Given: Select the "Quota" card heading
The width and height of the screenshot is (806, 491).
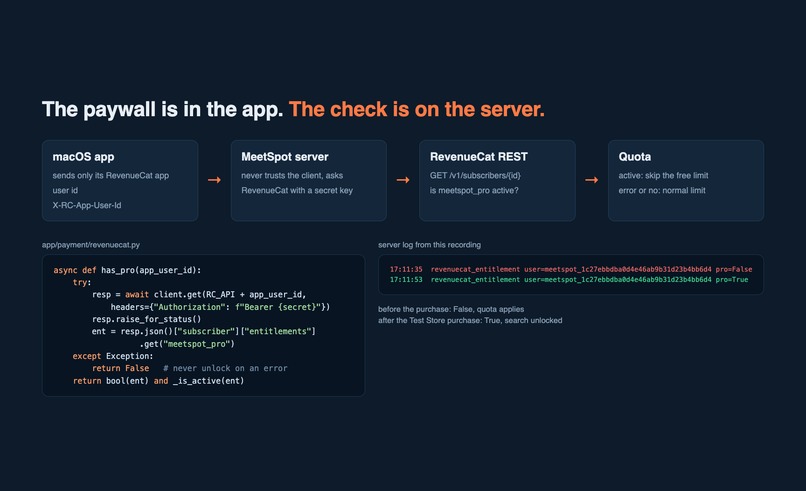Looking at the screenshot, I should [635, 157].
